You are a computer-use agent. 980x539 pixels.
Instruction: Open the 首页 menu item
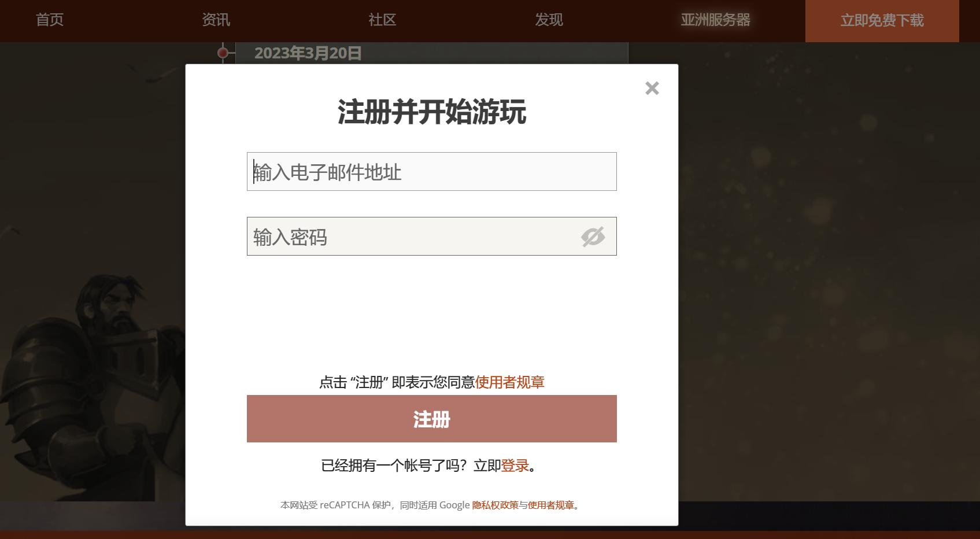(x=49, y=20)
